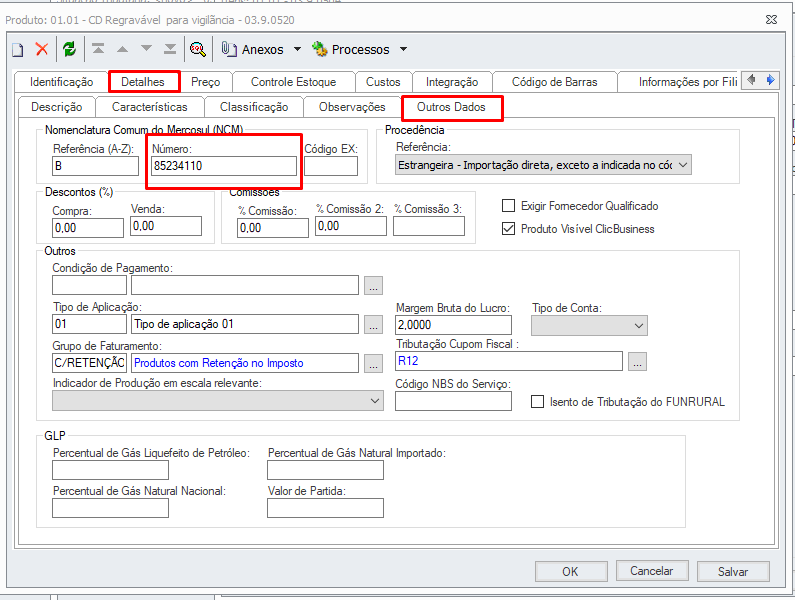Close the Produto window
This screenshot has width=795, height=600.
point(771,20)
